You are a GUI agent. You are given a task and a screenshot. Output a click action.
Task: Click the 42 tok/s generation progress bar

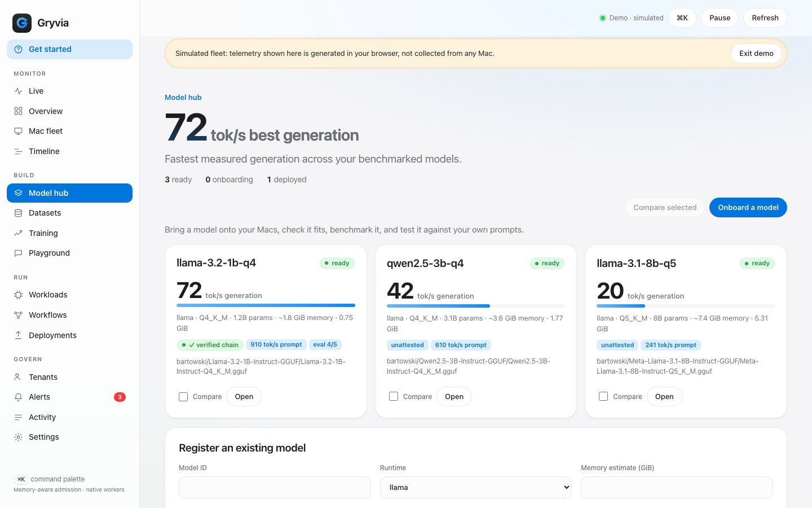[476, 306]
